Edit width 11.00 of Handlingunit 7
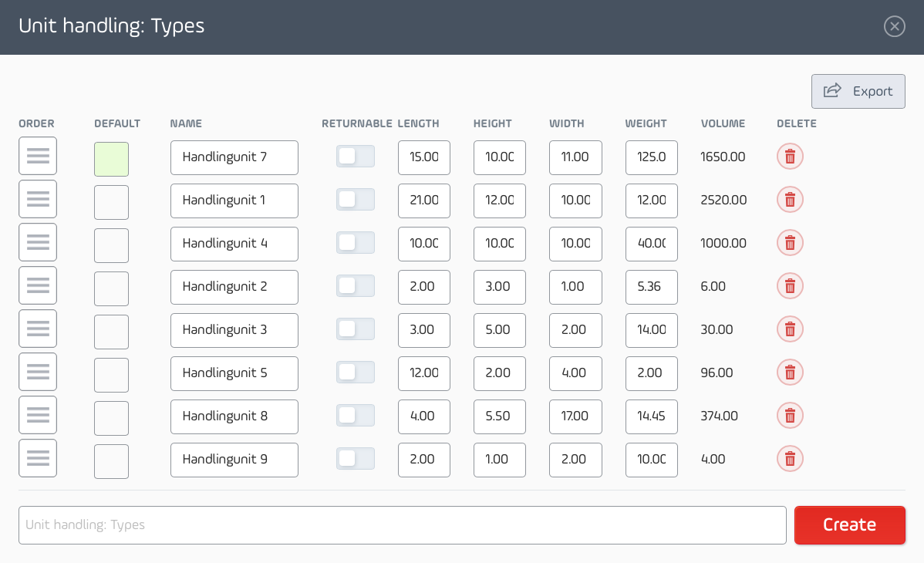This screenshot has height=563, width=924. point(575,157)
